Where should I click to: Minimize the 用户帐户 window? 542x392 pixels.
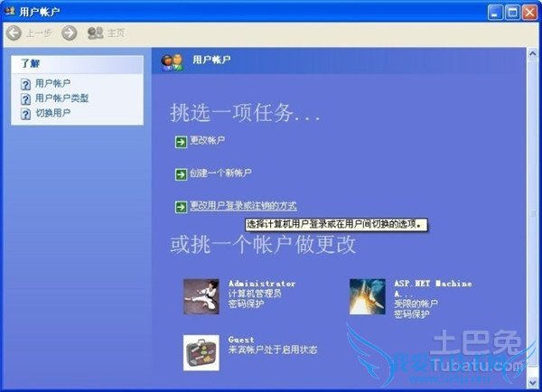coord(495,13)
